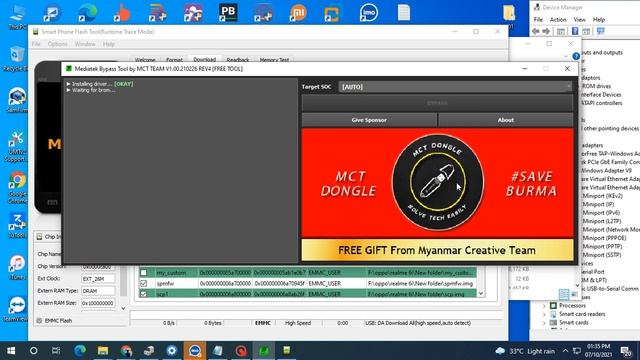Open the iTunes desktop icon
Viewport: 640px width, 360px height.
17,267
